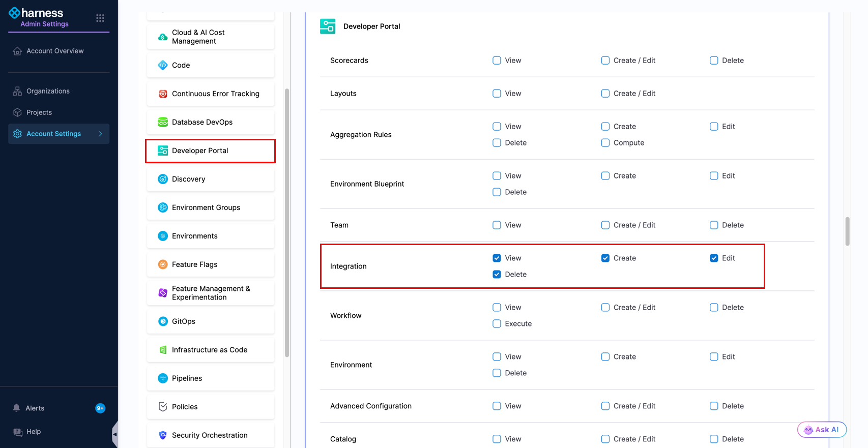Check Delete permission for Workflow
The image size is (868, 448).
click(x=714, y=308)
